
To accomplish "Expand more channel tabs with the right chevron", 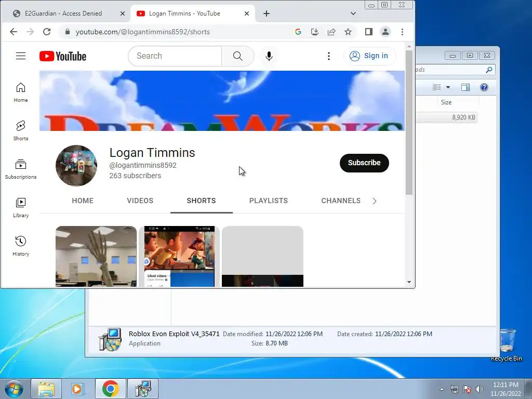I will 375,201.
